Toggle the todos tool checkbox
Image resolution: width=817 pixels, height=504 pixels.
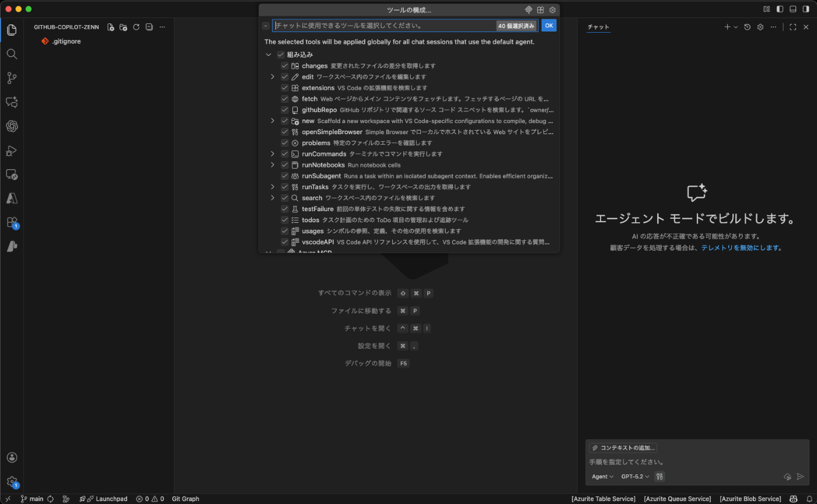(285, 220)
